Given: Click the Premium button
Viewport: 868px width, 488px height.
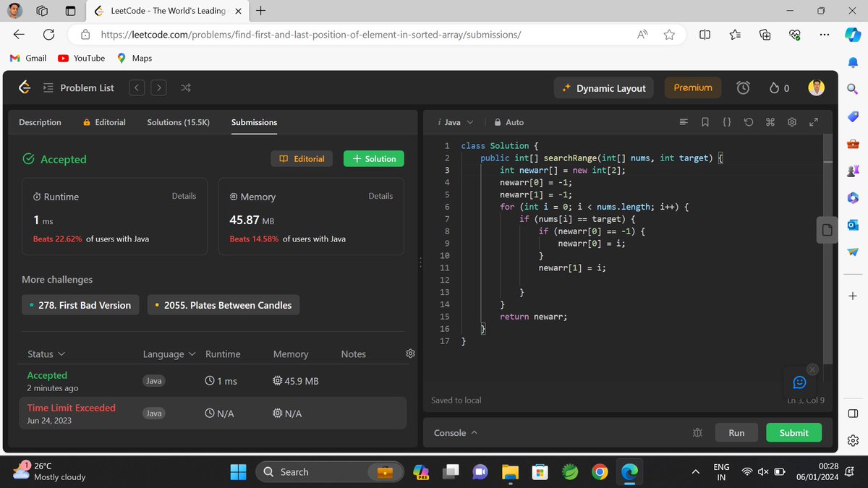Looking at the screenshot, I should (693, 87).
